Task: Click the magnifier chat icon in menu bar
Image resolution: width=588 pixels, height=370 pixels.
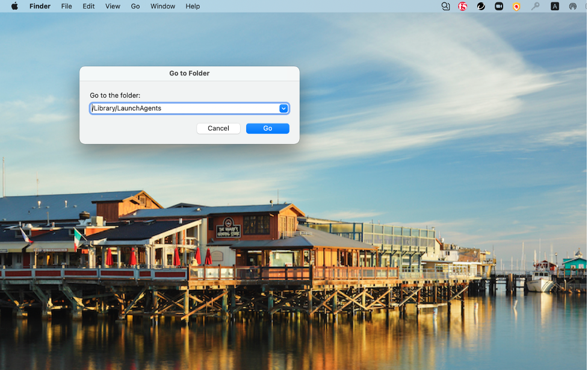Action: [445, 6]
